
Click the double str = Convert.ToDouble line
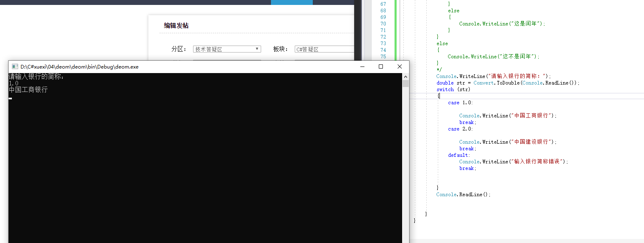[x=508, y=83]
